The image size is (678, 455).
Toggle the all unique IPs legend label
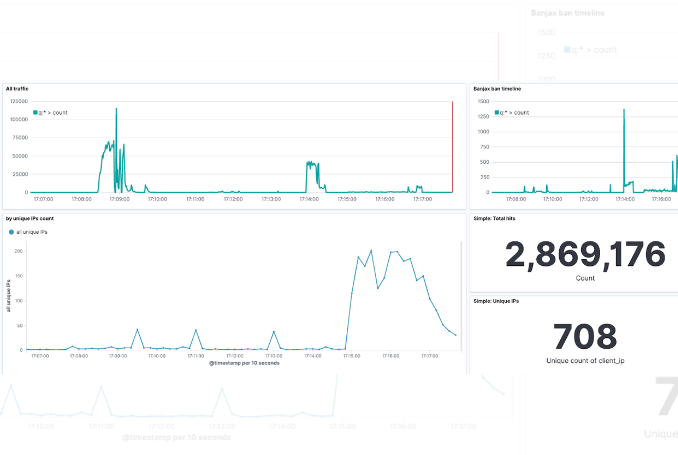click(31, 232)
